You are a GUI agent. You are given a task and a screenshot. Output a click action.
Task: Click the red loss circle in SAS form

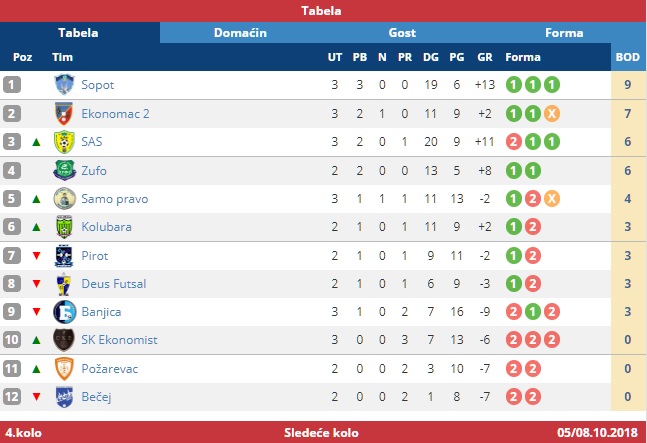coord(514,141)
